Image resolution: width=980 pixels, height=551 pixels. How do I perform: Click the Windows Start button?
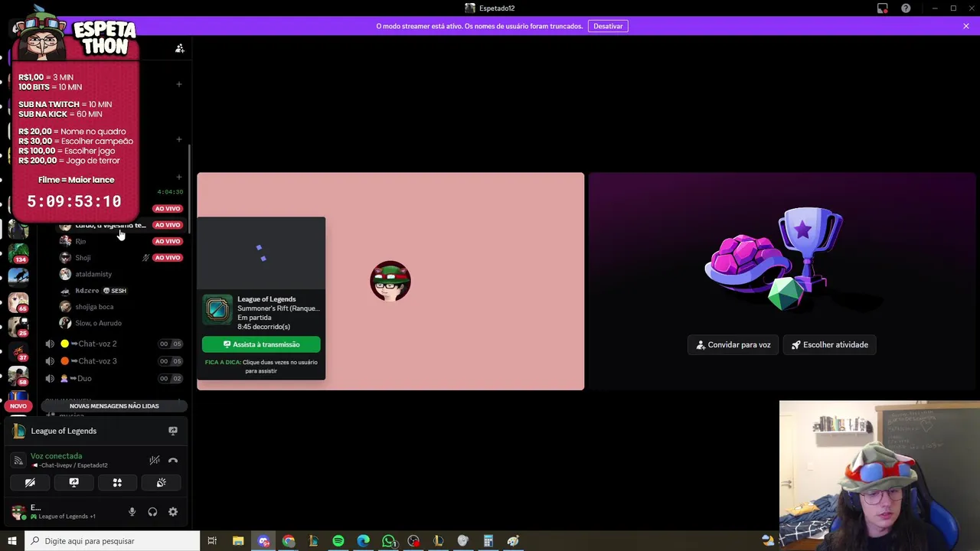12,541
